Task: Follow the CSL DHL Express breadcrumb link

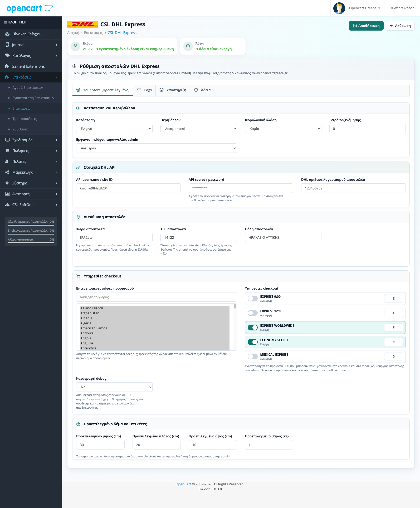Action: pos(122,33)
